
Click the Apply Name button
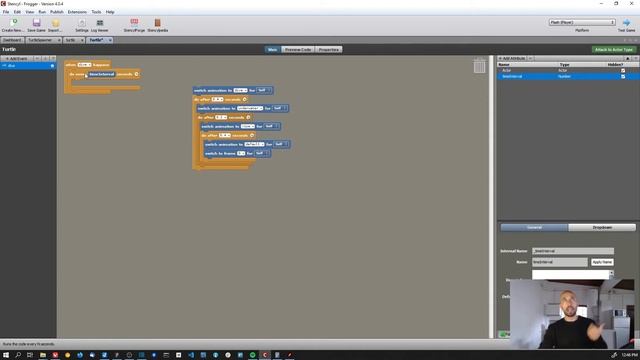click(602, 262)
